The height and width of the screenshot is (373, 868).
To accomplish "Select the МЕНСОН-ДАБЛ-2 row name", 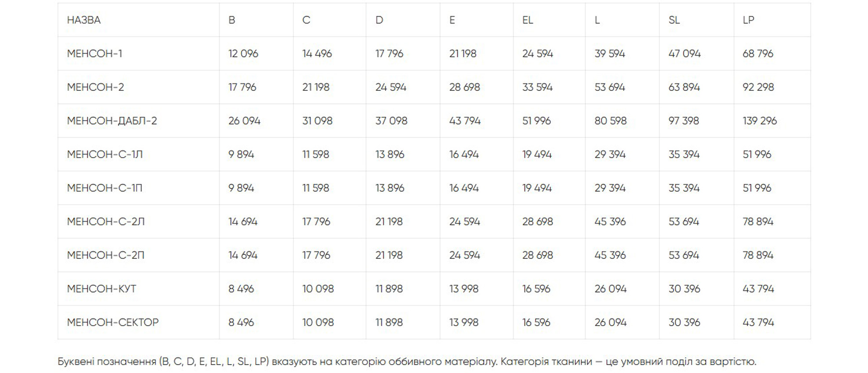I will click(x=112, y=121).
